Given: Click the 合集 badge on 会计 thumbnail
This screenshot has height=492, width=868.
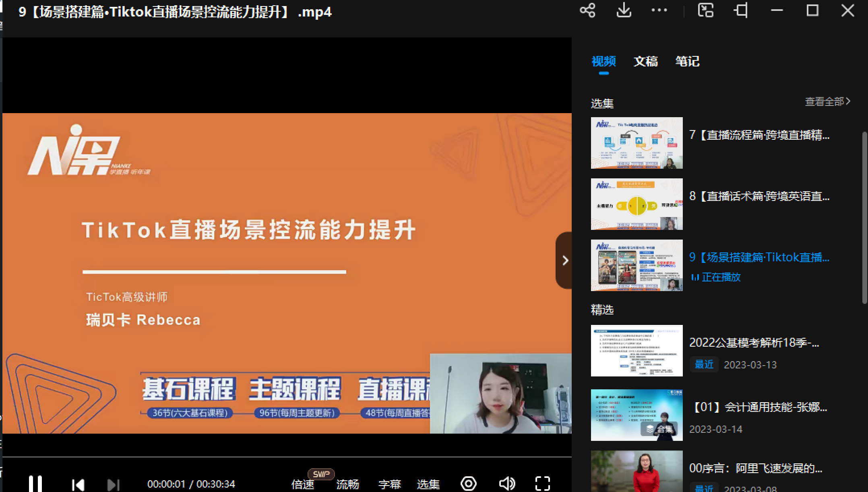Looking at the screenshot, I should click(659, 429).
